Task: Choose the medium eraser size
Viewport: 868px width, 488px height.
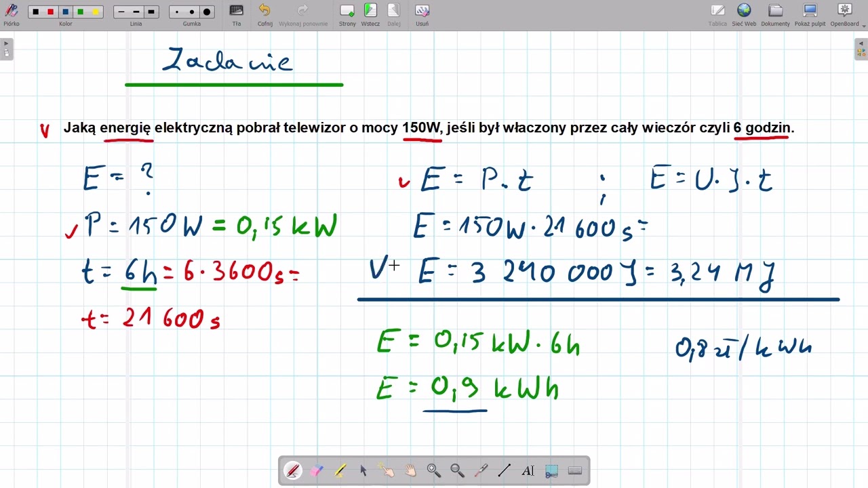Action: (192, 12)
